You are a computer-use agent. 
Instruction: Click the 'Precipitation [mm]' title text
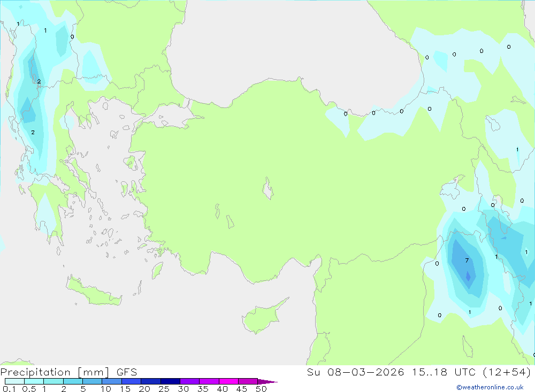(x=55, y=372)
